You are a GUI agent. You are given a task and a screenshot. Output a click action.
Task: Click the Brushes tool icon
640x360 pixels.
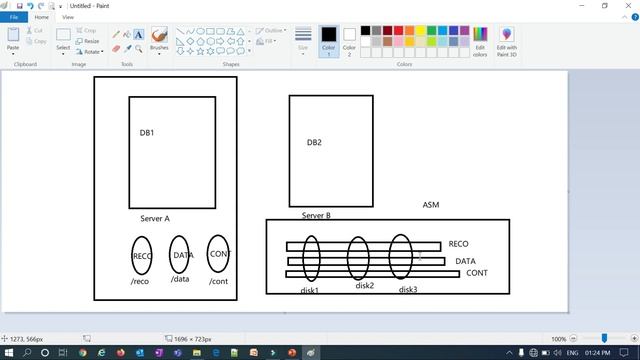tap(159, 35)
